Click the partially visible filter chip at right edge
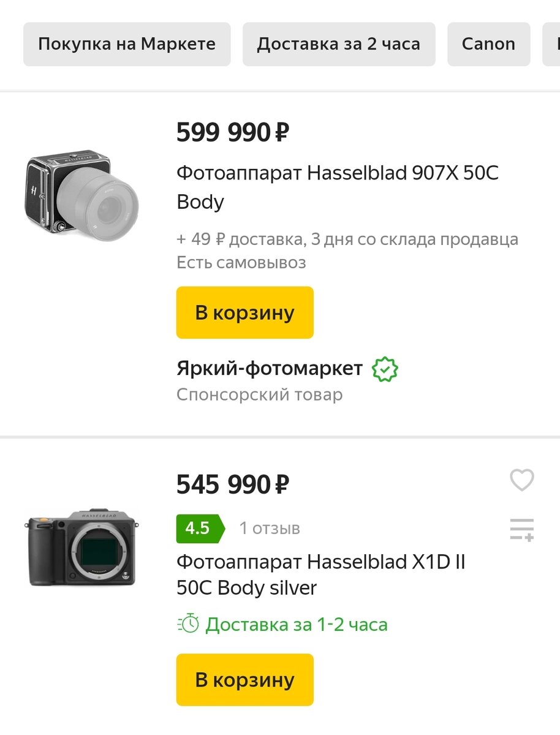 point(554,43)
